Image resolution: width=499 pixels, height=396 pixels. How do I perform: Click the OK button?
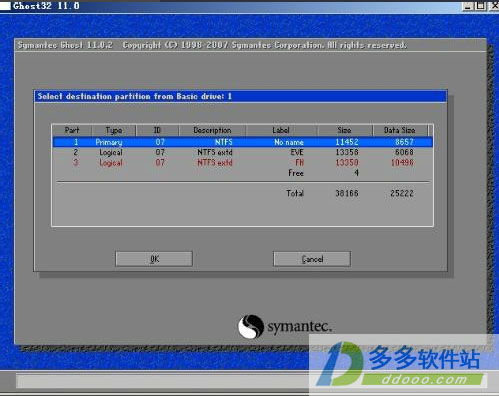pyautogui.click(x=154, y=259)
